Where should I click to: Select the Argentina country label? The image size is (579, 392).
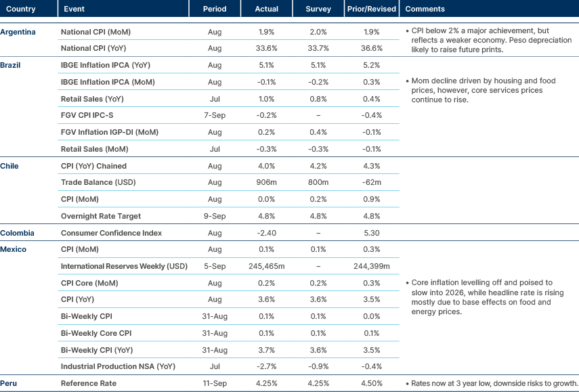19,31
